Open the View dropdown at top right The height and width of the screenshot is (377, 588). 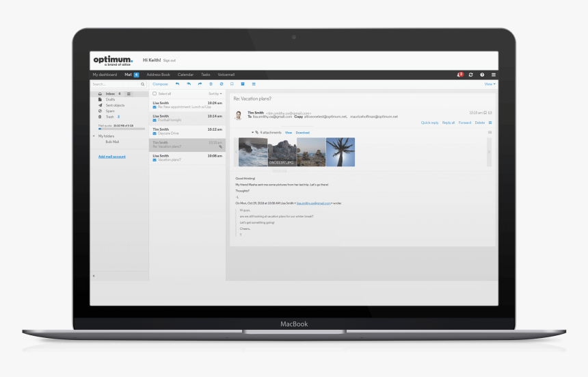pos(490,84)
